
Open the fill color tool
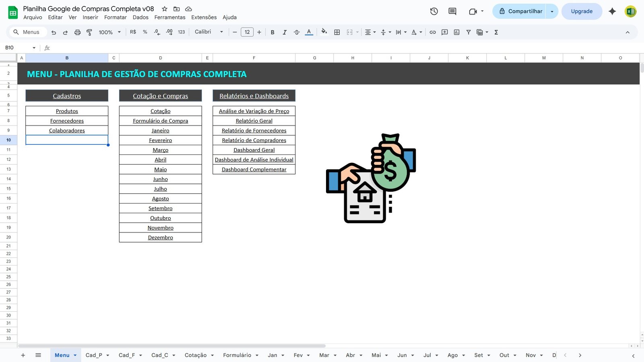pyautogui.click(x=324, y=32)
